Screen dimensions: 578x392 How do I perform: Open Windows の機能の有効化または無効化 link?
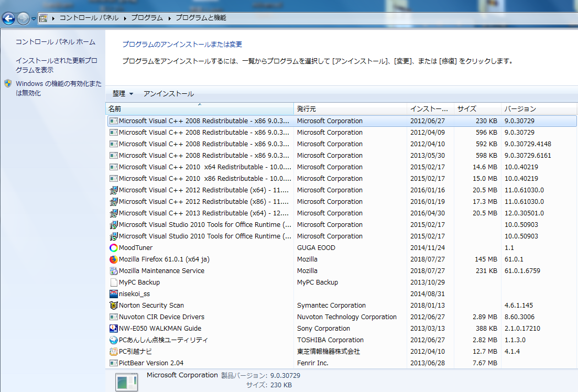pyautogui.click(x=59, y=89)
